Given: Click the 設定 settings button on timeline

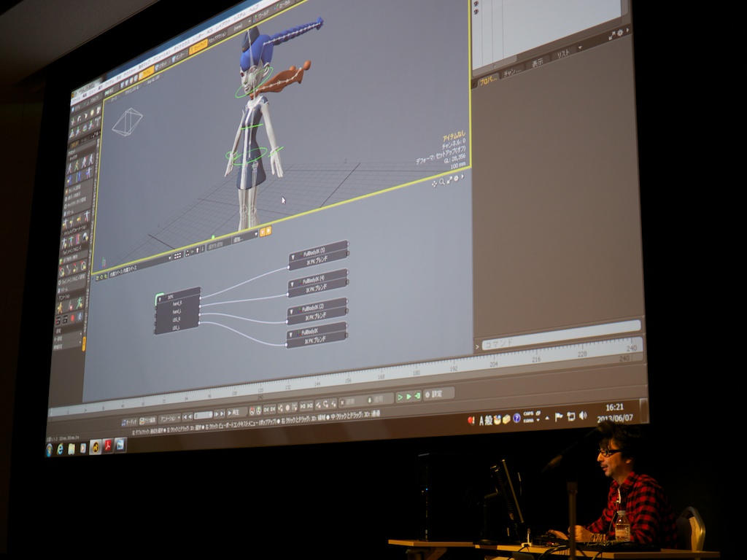Looking at the screenshot, I should pyautogui.click(x=438, y=394).
